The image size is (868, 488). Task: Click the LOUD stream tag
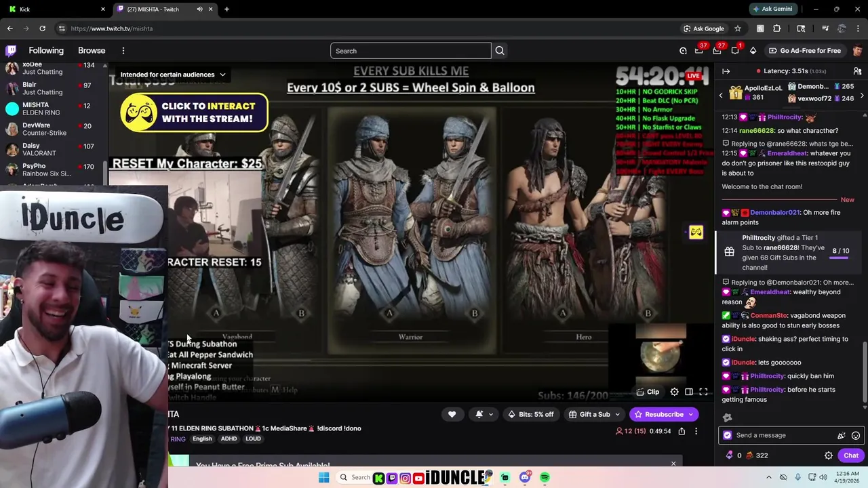253,439
